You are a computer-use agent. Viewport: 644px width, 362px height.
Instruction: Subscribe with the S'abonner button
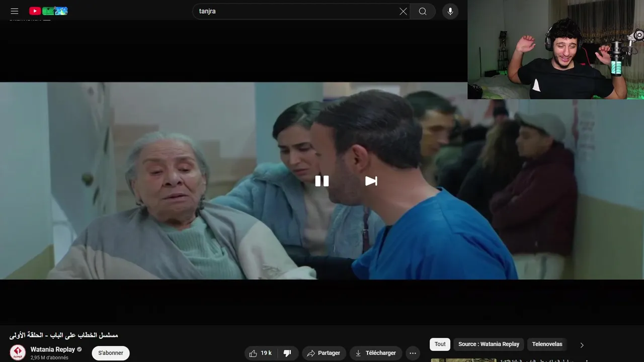111,353
